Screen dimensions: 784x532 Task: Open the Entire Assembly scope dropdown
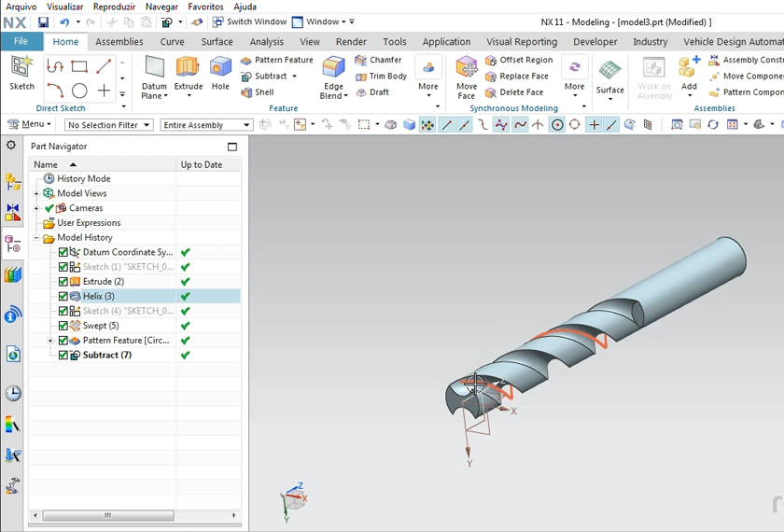tap(206, 125)
